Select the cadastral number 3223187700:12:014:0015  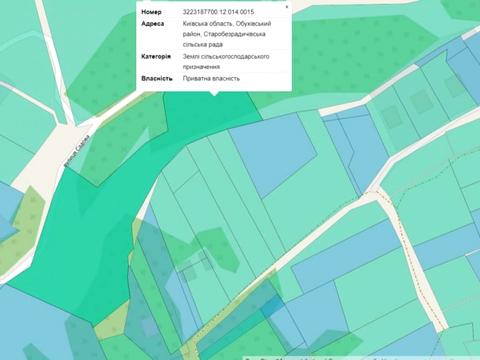[x=218, y=12]
